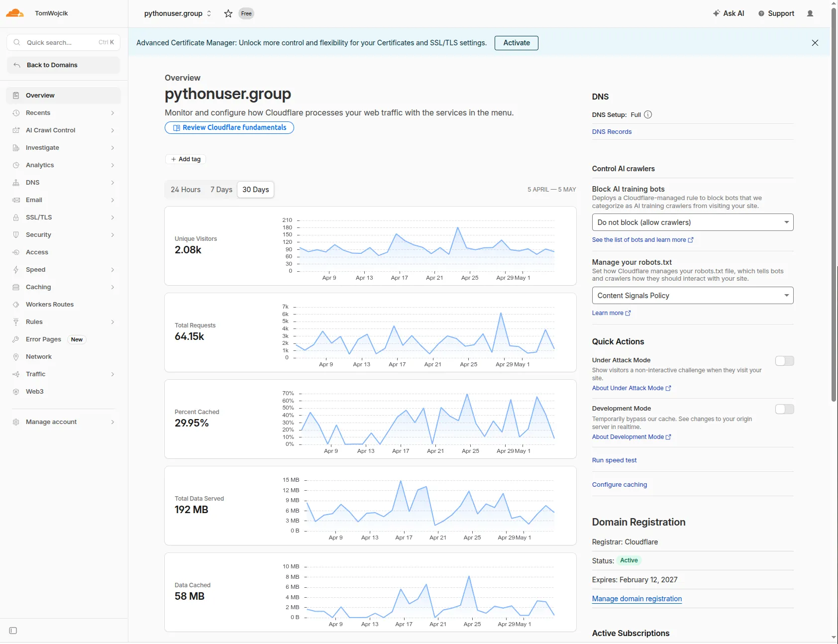Click the Overview sidebar icon

[16, 96]
